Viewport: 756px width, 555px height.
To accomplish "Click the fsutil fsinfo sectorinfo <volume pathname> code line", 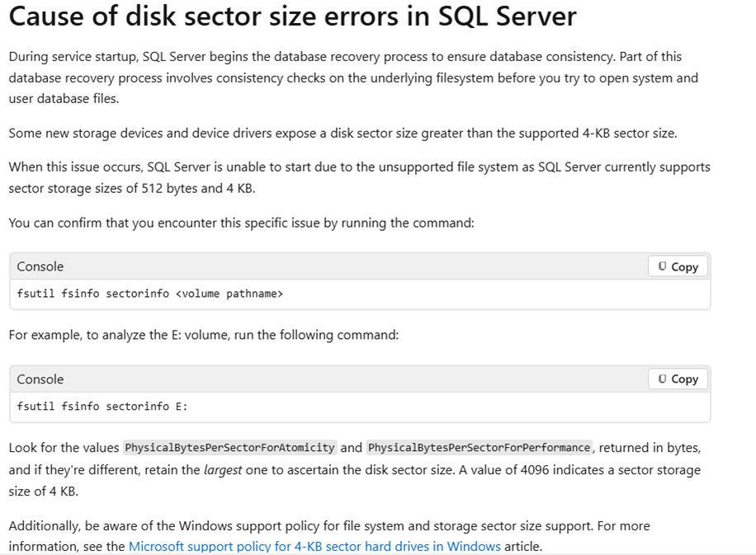I will (149, 294).
